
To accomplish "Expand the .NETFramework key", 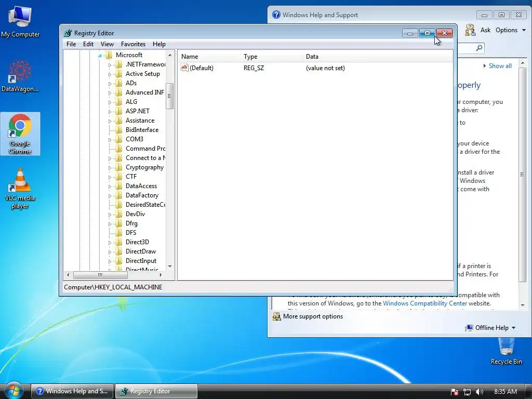I will [x=110, y=65].
